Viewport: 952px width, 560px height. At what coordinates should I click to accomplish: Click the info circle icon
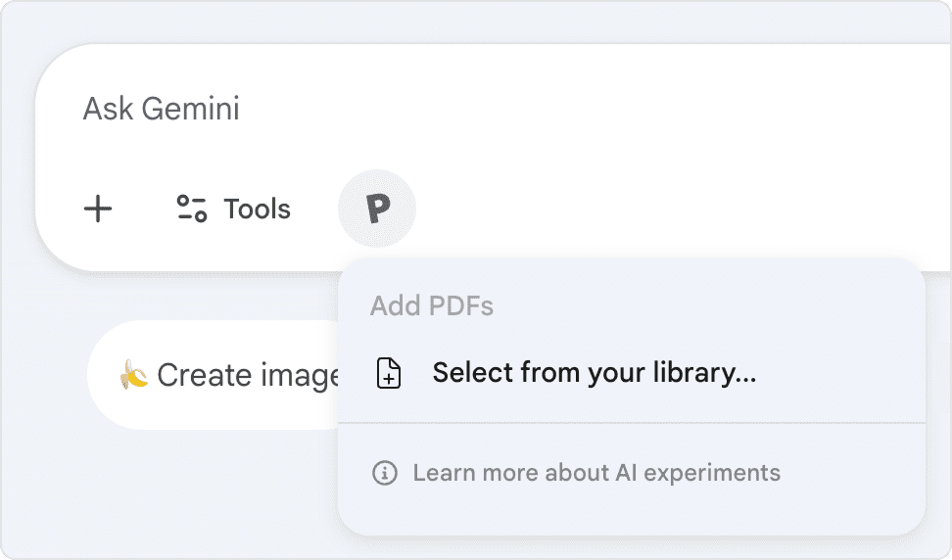point(385,474)
